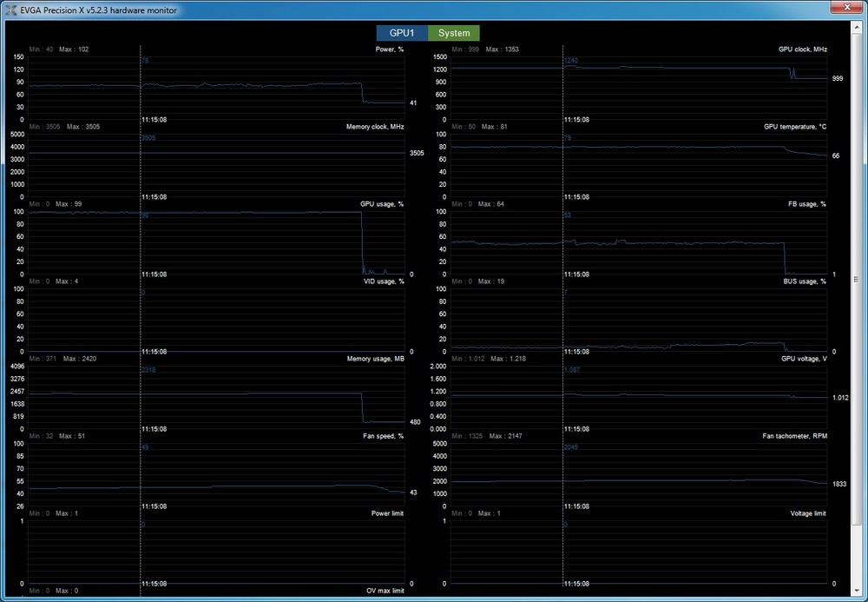The image size is (868, 602).
Task: Click the current GPU voltage value "1.012"
Action: pyautogui.click(x=840, y=398)
